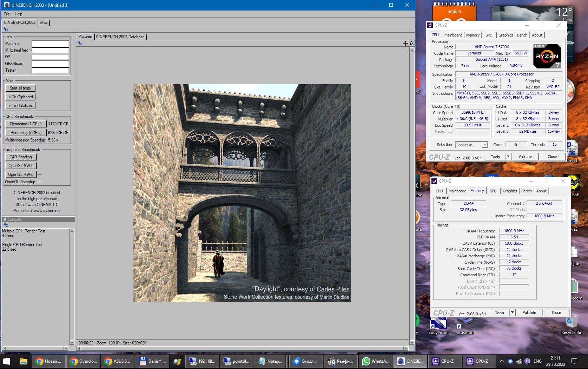Screen dimensions: 588x369
Task: Open About tab in upper CPU-Z
Action: 537,35
